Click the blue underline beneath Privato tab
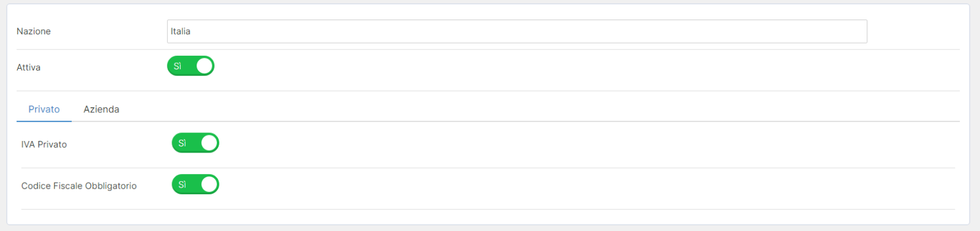980x231 pixels. click(44, 121)
